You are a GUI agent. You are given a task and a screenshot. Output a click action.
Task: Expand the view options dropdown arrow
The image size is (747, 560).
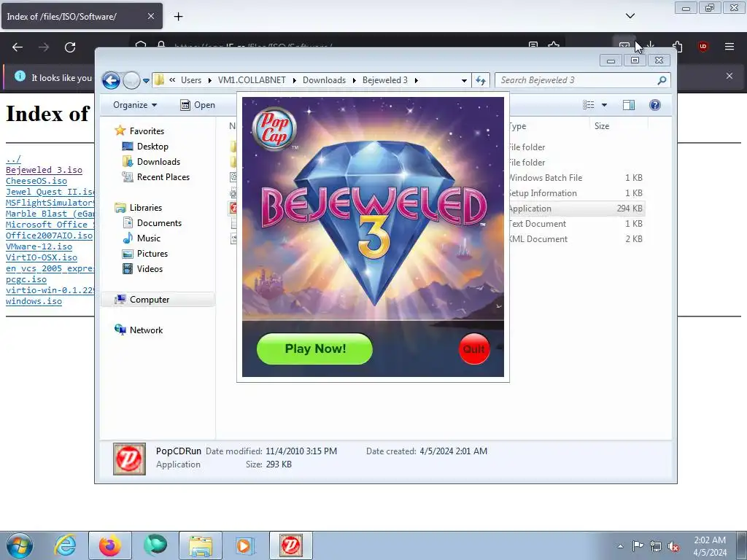click(604, 105)
